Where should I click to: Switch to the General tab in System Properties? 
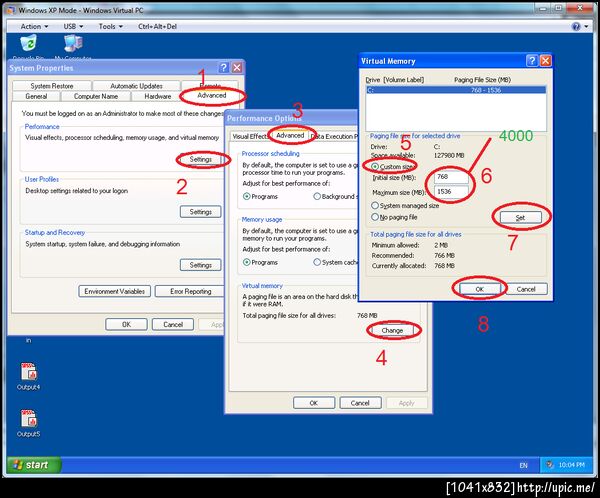pos(36,96)
